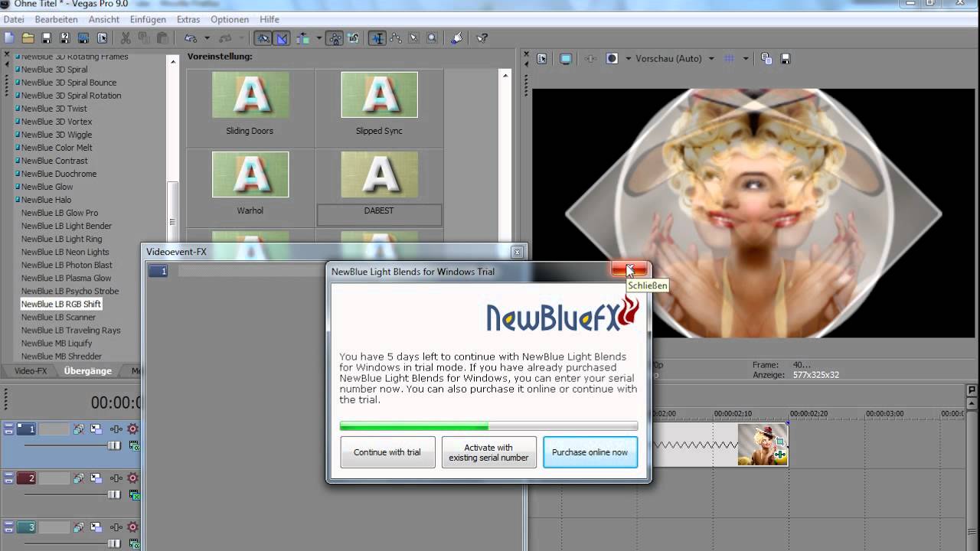The image size is (980, 551).
Task: Open the Auto ripple mode dropdown arrow
Action: 318,38
